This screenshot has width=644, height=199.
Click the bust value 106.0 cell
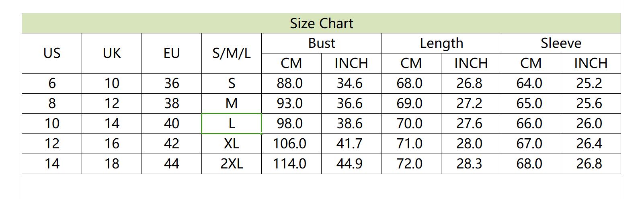tap(291, 144)
